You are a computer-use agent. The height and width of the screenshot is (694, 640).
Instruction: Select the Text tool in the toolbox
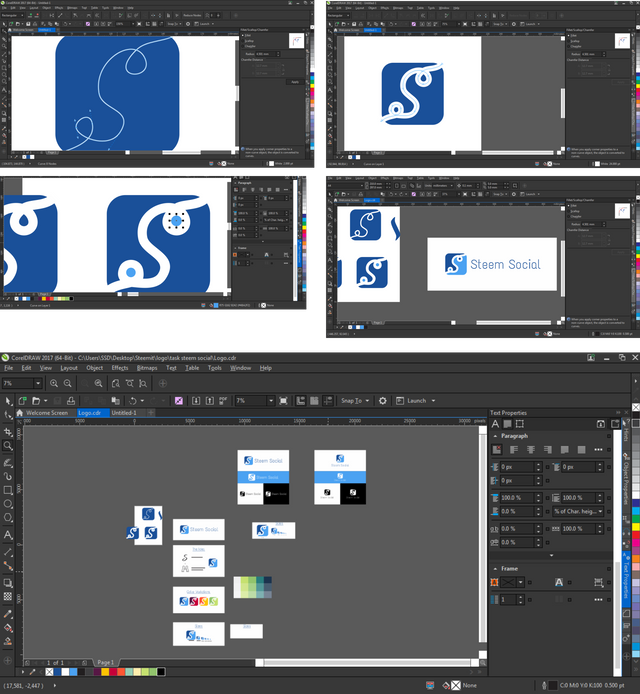pyautogui.click(x=8, y=535)
